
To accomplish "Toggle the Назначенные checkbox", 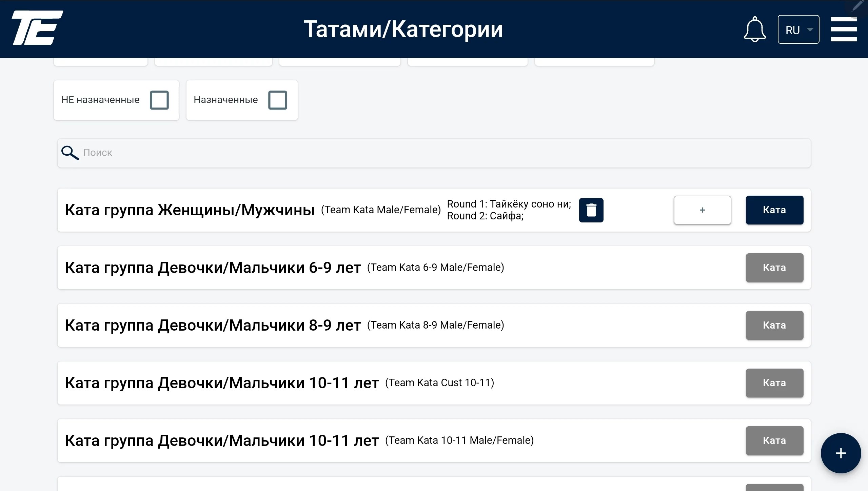I will (278, 100).
